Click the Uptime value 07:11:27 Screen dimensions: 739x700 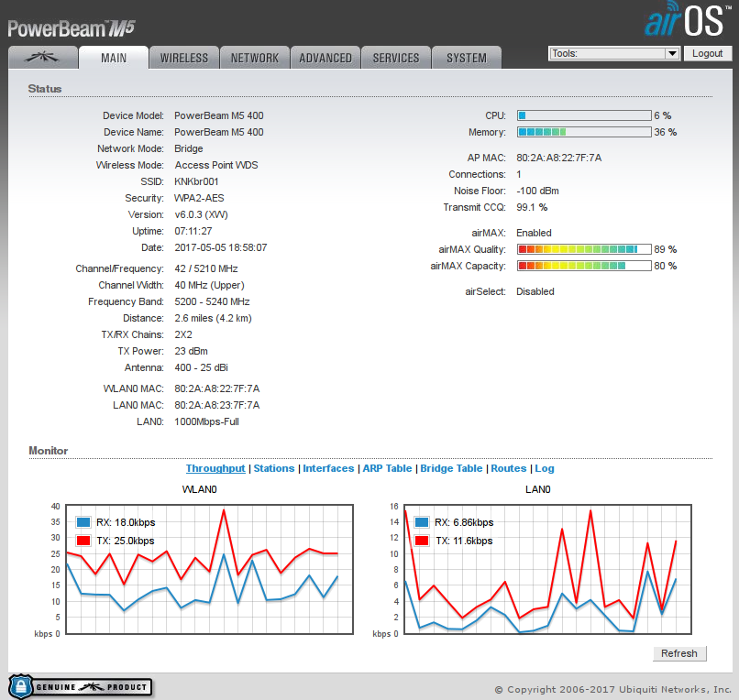[x=193, y=231]
